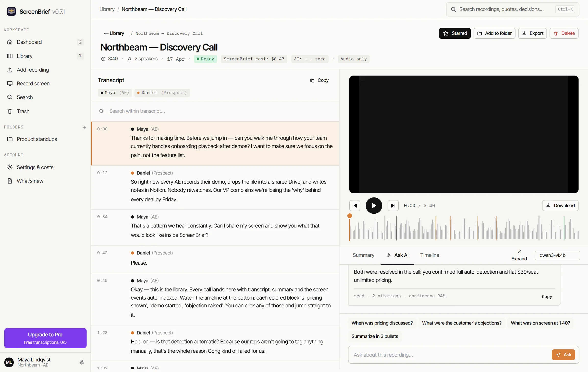
Task: Click the AI seed badge
Action: [x=310, y=59]
